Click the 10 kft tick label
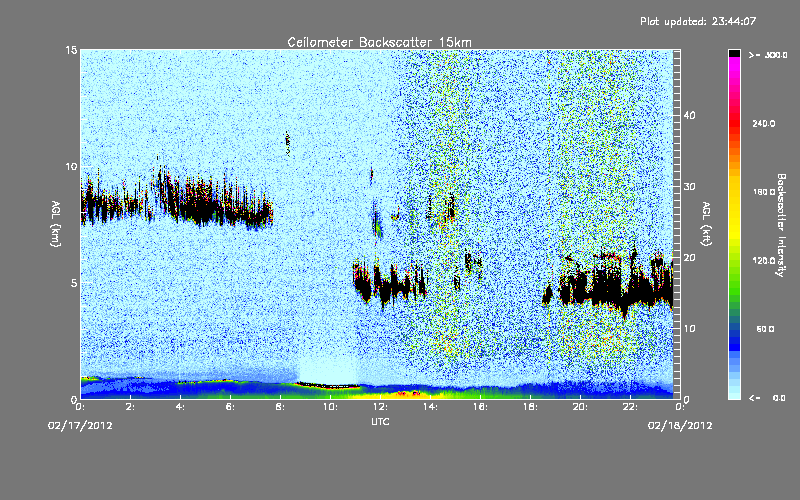 689,328
